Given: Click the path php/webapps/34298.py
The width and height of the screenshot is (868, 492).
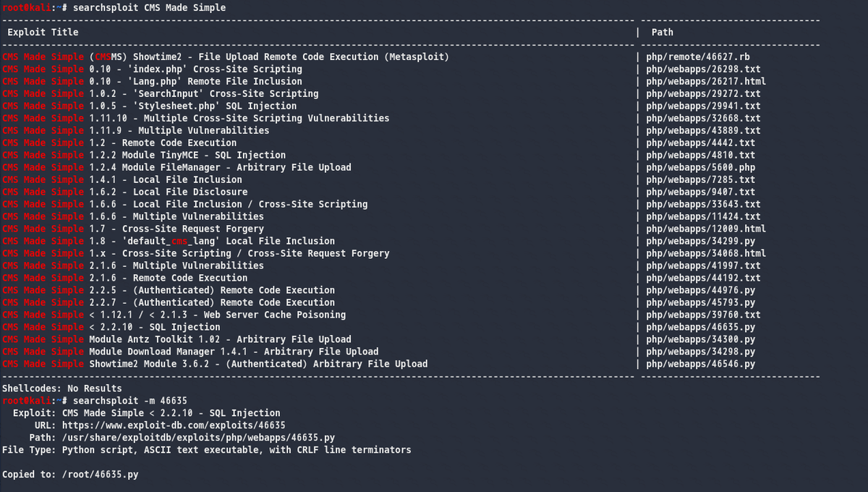Looking at the screenshot, I should tap(701, 352).
